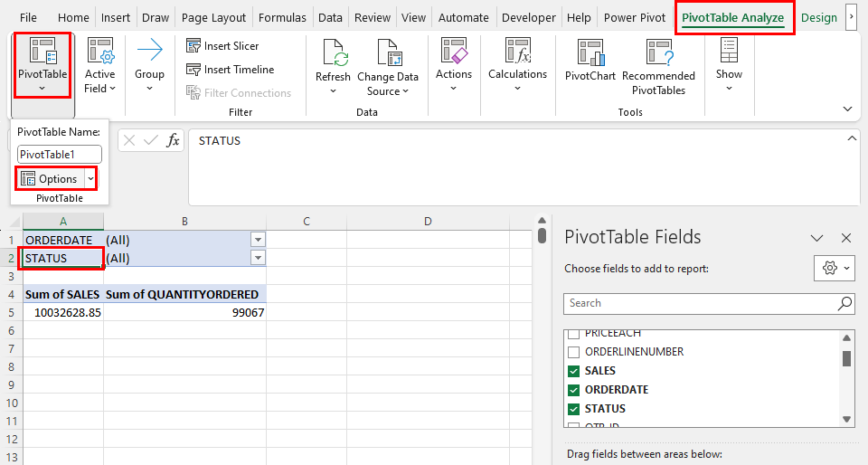Switch to the Formulas tab
The height and width of the screenshot is (465, 868).
[282, 18]
